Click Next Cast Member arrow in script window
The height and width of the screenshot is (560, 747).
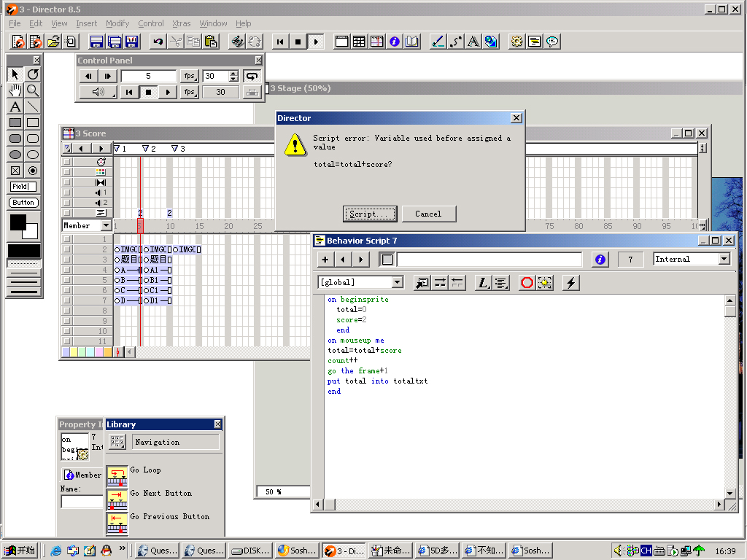click(360, 259)
